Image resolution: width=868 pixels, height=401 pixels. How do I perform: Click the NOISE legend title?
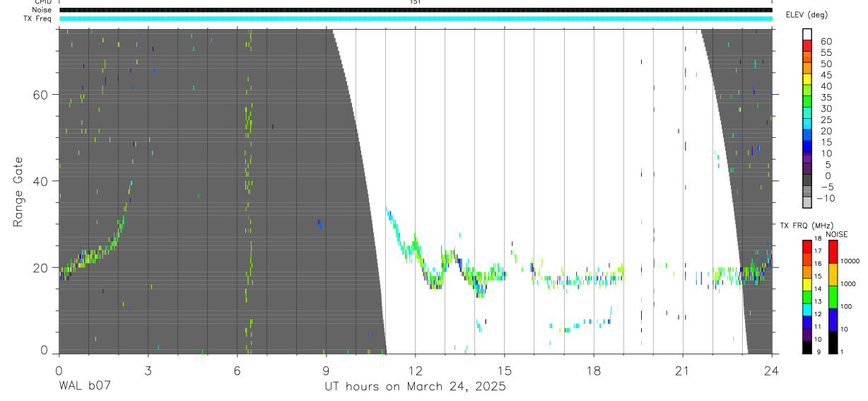coord(836,235)
